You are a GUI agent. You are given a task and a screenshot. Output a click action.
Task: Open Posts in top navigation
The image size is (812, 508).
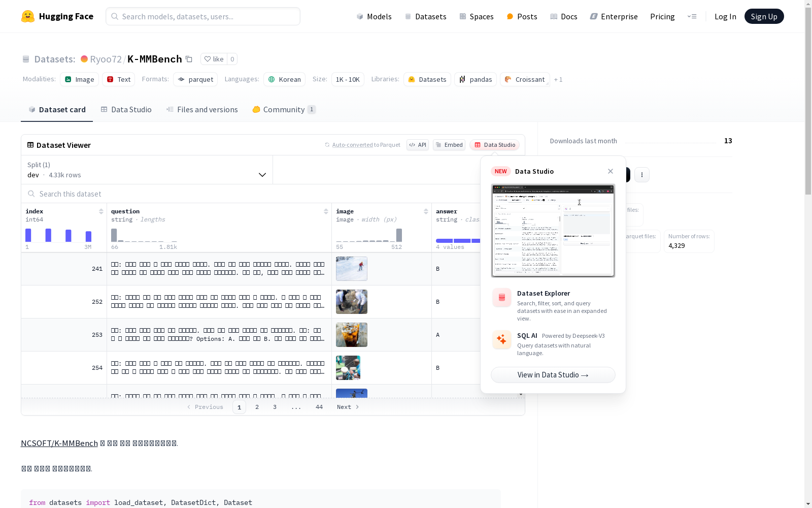click(522, 16)
